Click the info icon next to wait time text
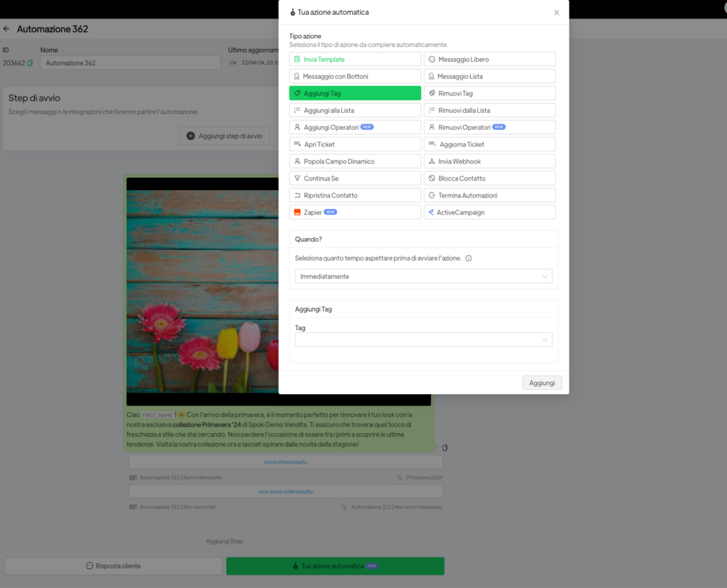This screenshot has height=588, width=727. (x=469, y=258)
